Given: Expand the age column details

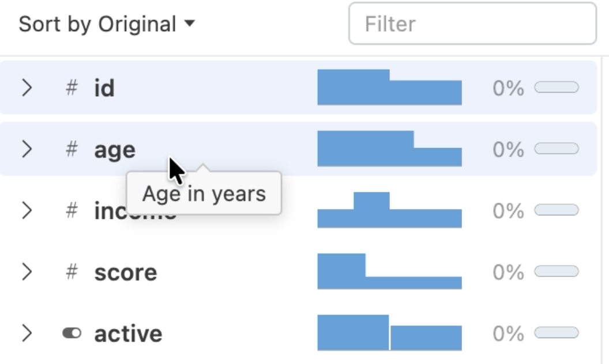Looking at the screenshot, I should tap(27, 149).
